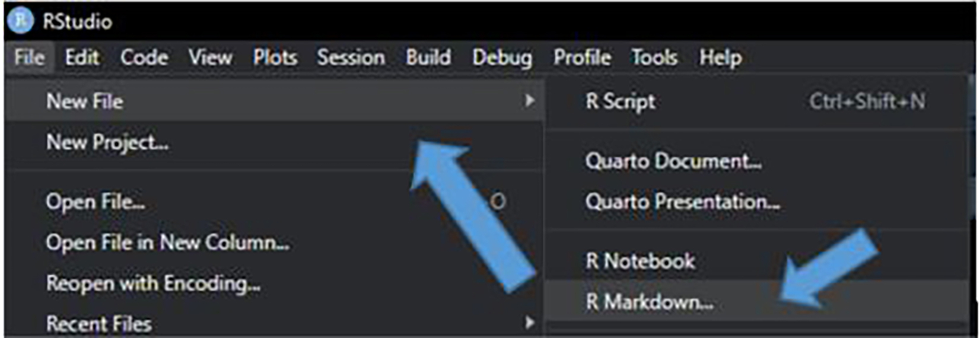Open the Code menu
The image size is (980, 338).
(144, 58)
